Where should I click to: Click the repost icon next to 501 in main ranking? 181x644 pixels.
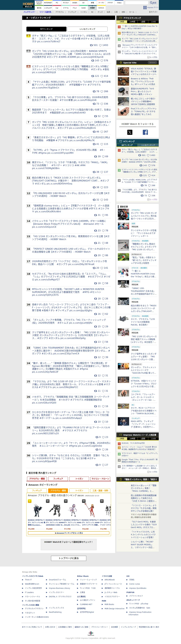(91, 45)
